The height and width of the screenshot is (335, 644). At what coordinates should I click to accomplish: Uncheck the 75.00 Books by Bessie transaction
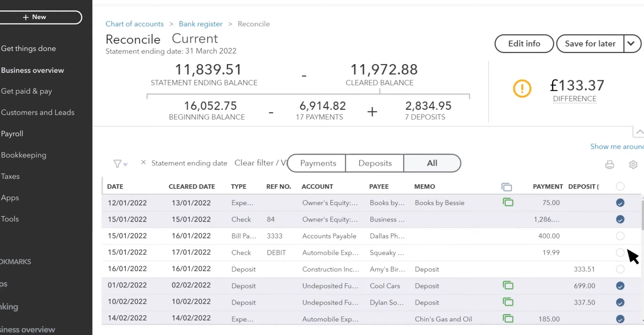click(620, 203)
